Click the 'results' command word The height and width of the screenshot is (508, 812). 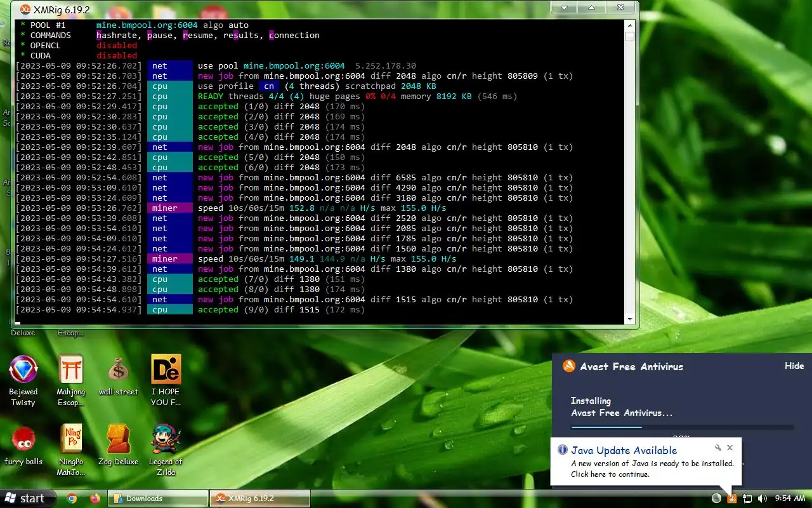[241, 36]
